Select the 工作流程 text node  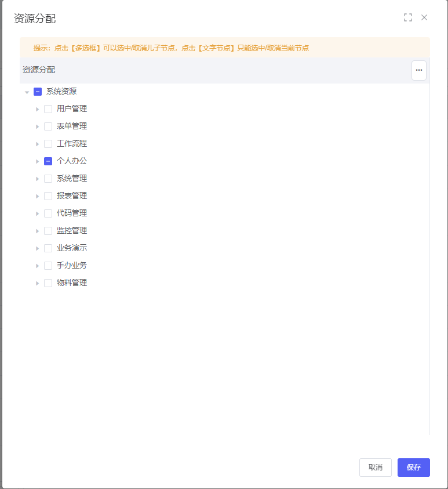point(72,144)
